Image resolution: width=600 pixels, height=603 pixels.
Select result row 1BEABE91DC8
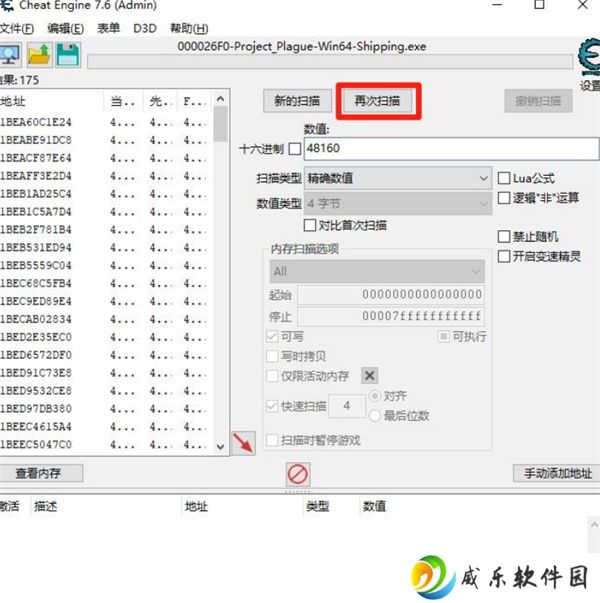(106, 140)
